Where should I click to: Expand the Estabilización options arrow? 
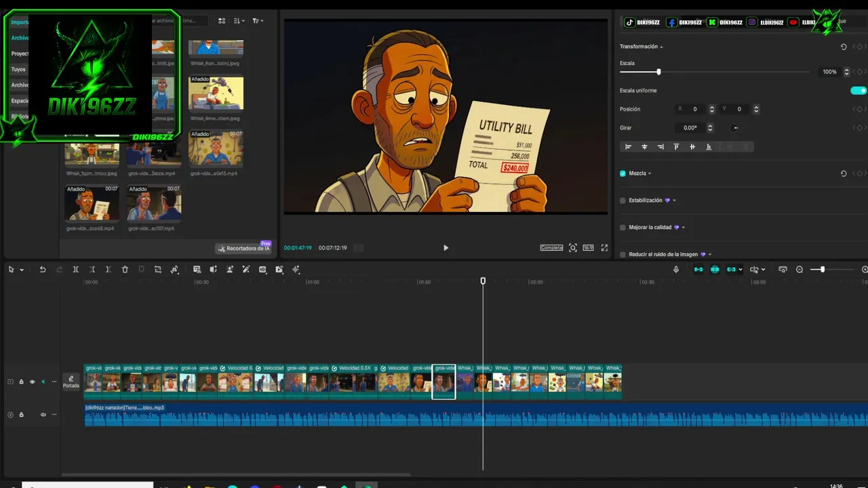[674, 201]
